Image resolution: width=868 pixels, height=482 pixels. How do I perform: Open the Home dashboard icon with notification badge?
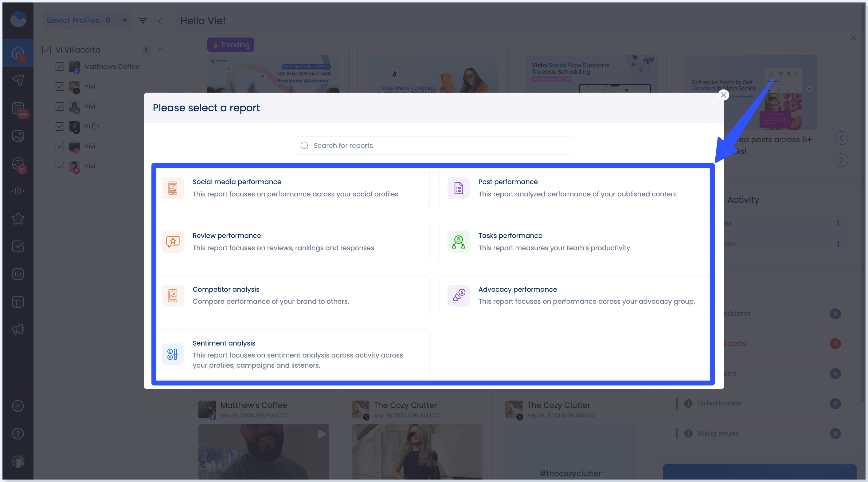click(x=18, y=51)
